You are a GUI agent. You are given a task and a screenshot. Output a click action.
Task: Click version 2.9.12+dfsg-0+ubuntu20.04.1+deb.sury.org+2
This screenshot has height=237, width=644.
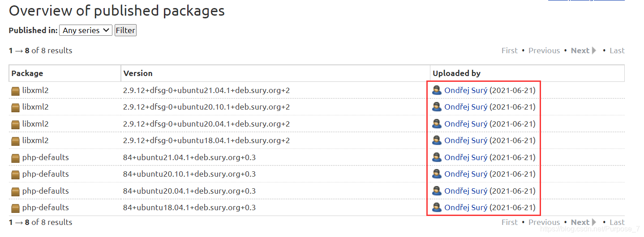[206, 124]
